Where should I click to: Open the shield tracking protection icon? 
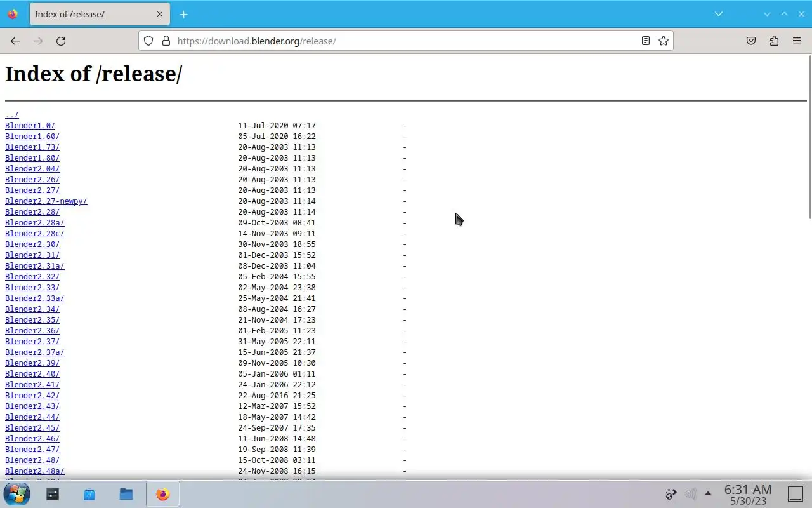coord(148,41)
